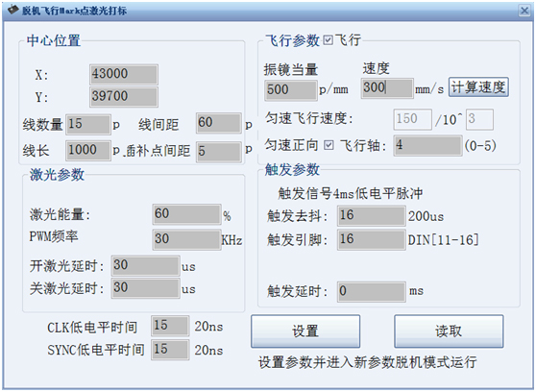Toggle the 匀速正向 checkbox
The height and width of the screenshot is (392, 536).
329,145
